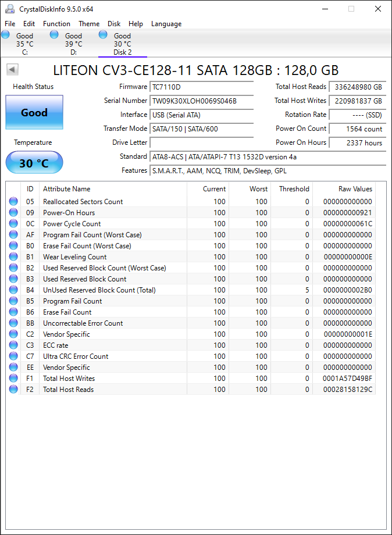Click the ID column header

[30, 188]
